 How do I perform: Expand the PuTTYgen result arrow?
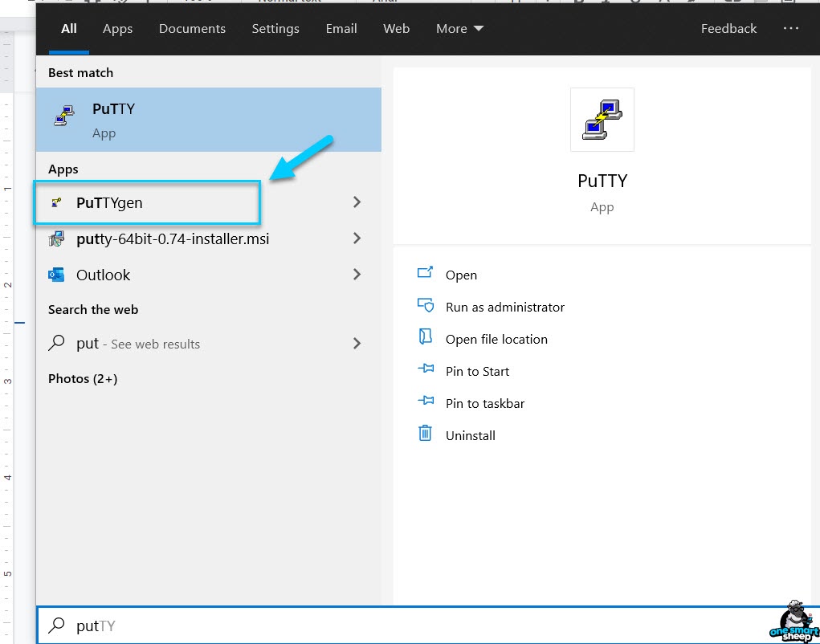357,202
